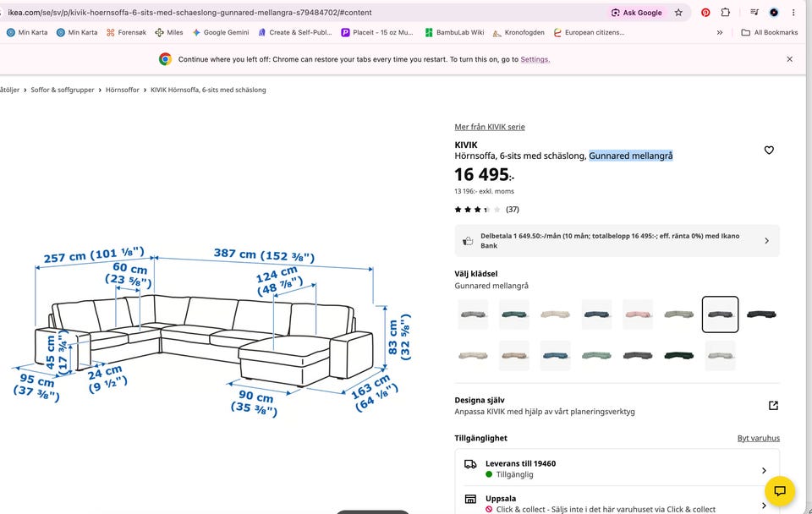This screenshot has height=514, width=812.
Task: Click the shopping basket icon in Delbetala row
Action: point(468,241)
